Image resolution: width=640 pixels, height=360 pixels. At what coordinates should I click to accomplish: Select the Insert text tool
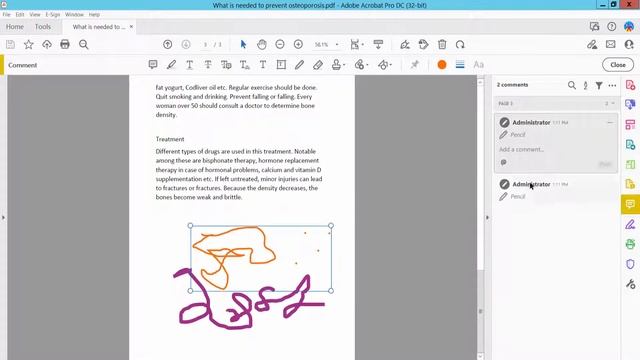(x=244, y=64)
